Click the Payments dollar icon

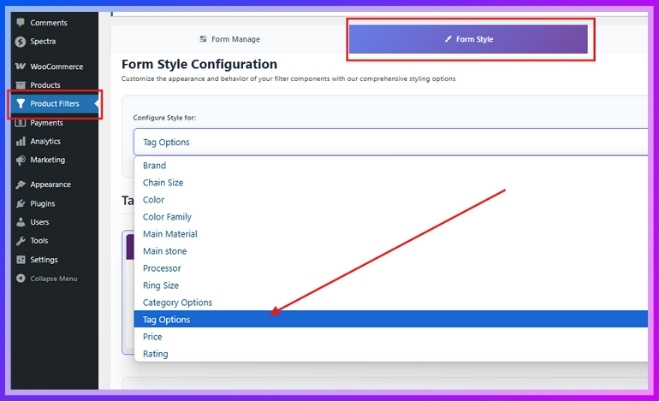coord(20,123)
